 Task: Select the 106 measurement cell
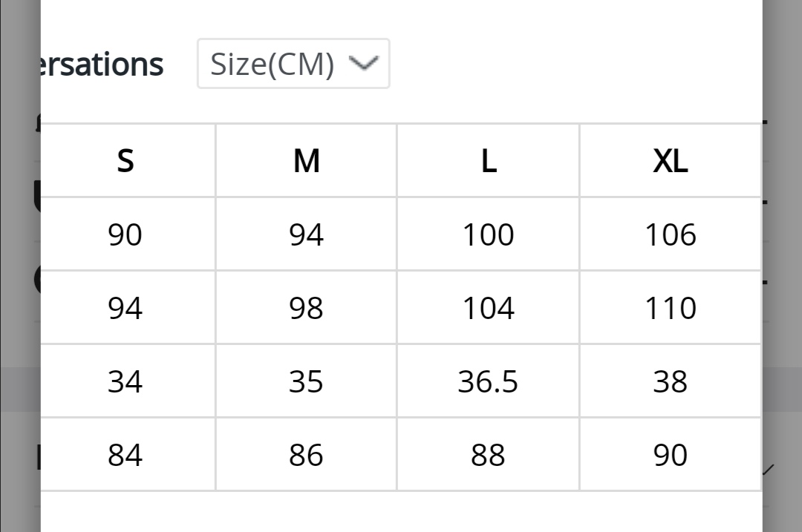click(x=670, y=235)
